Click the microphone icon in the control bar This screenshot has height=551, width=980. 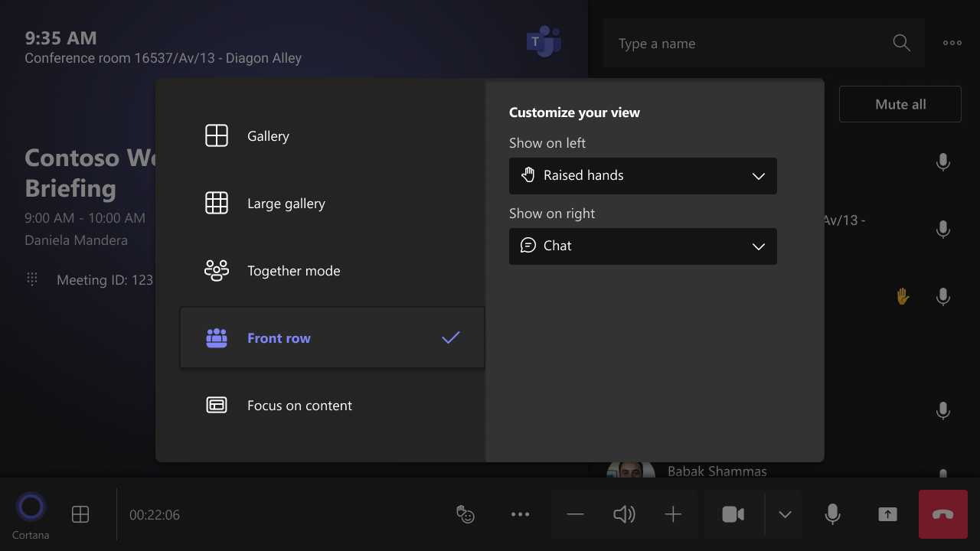point(832,514)
